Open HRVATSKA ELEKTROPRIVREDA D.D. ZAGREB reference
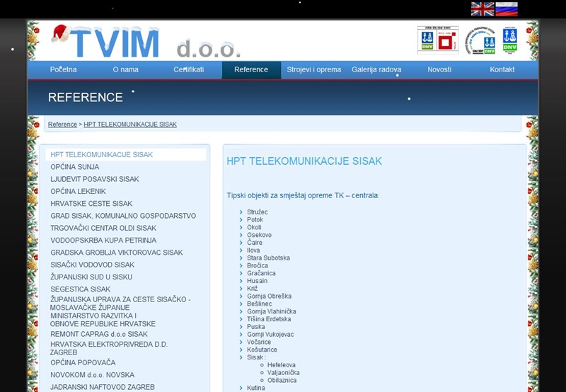Image resolution: width=566 pixels, height=392 pixels. (109, 348)
